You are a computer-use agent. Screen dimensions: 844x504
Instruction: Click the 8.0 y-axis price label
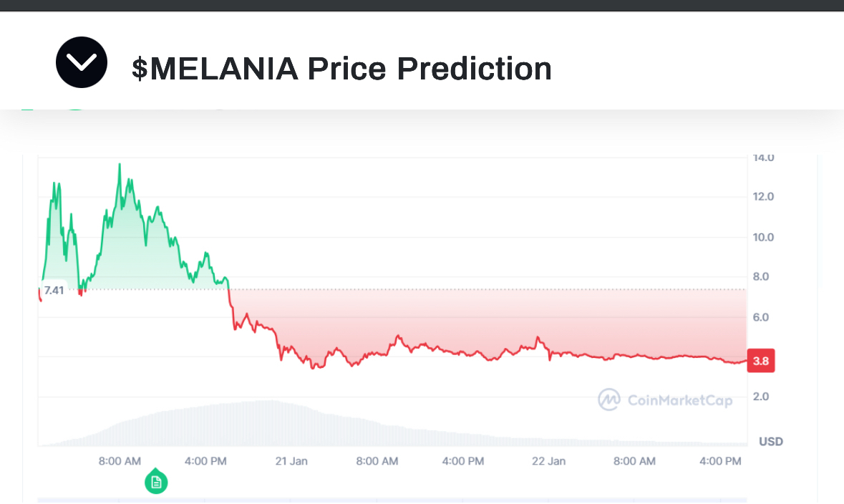point(763,277)
